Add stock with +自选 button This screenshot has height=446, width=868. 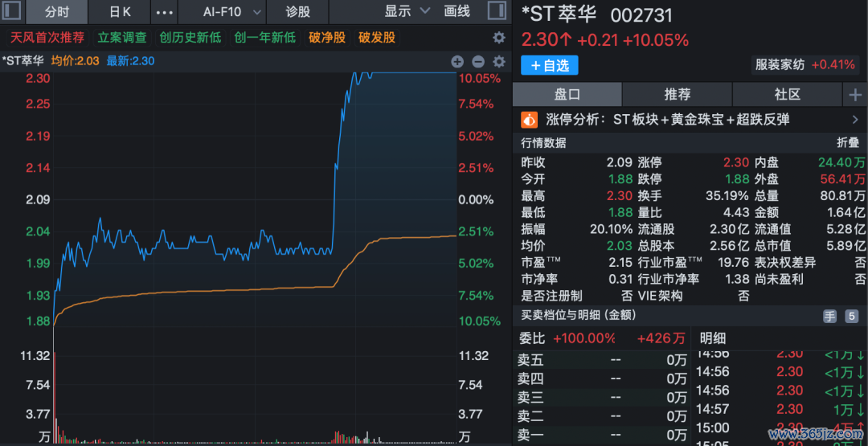(x=549, y=65)
